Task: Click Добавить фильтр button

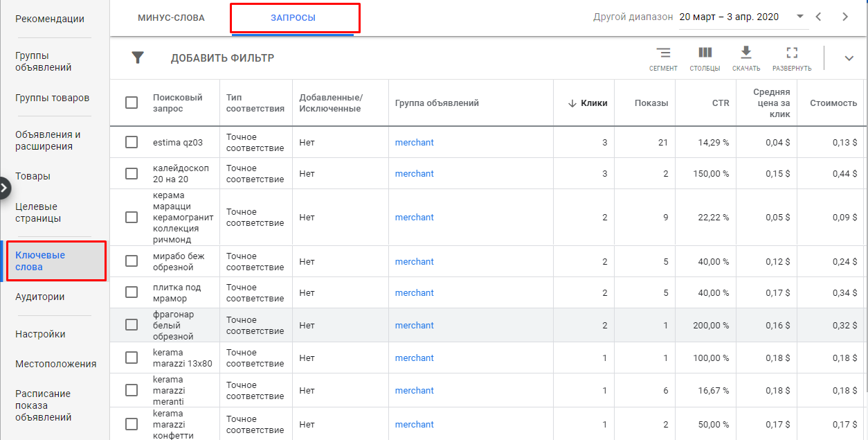Action: 222,58
